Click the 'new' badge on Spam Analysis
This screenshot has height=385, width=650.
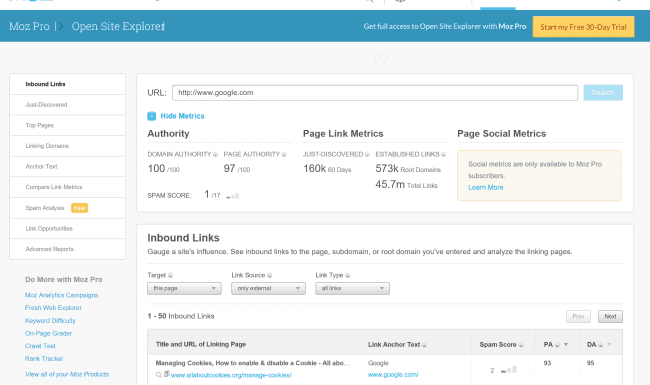point(80,208)
